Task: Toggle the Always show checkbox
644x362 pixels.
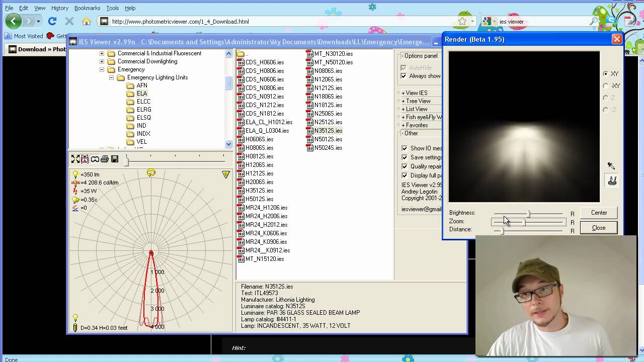Action: (x=404, y=76)
